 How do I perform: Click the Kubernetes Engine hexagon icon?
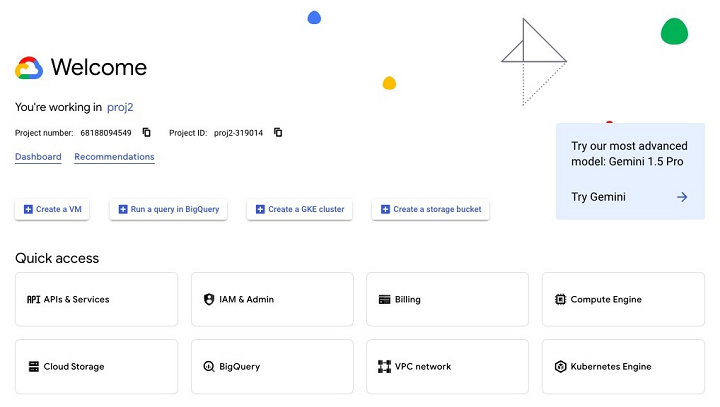(x=560, y=366)
